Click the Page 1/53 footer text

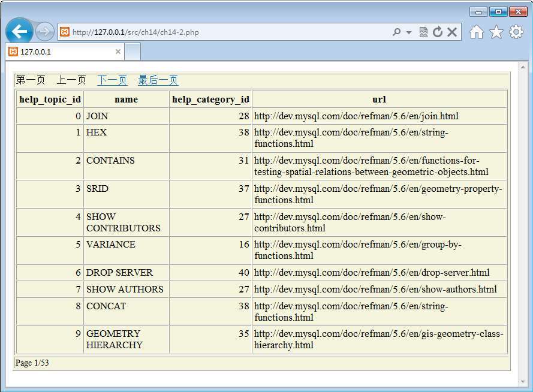[x=32, y=363]
